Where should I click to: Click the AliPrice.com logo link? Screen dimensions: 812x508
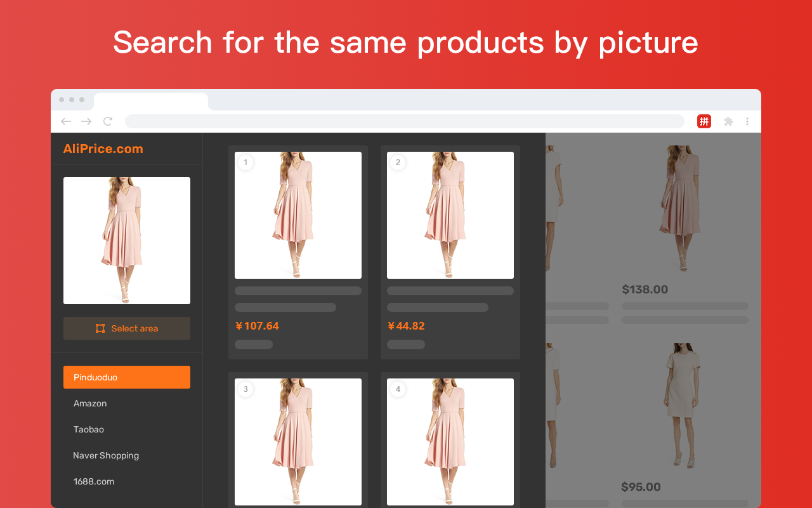[x=103, y=149]
